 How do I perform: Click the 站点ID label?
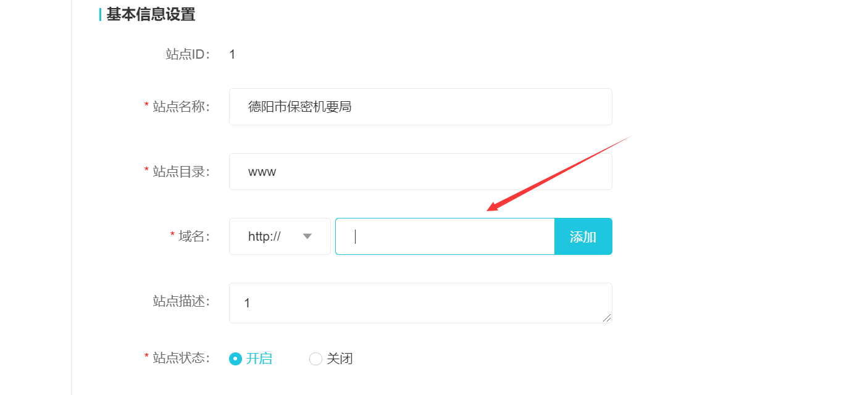188,54
